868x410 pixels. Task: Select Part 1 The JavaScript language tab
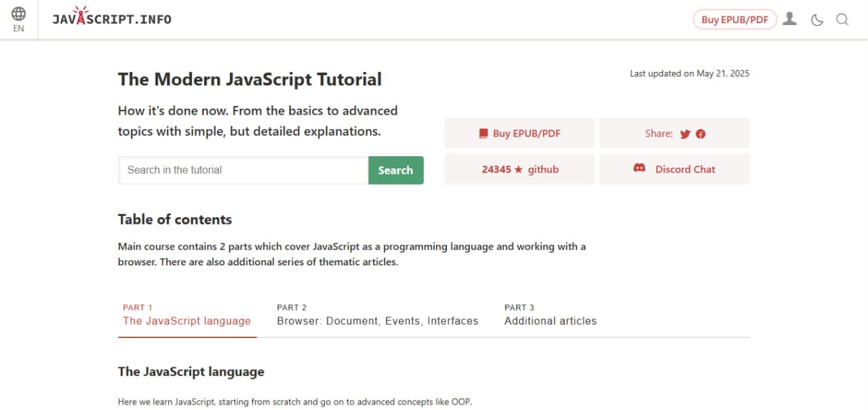pos(187,315)
